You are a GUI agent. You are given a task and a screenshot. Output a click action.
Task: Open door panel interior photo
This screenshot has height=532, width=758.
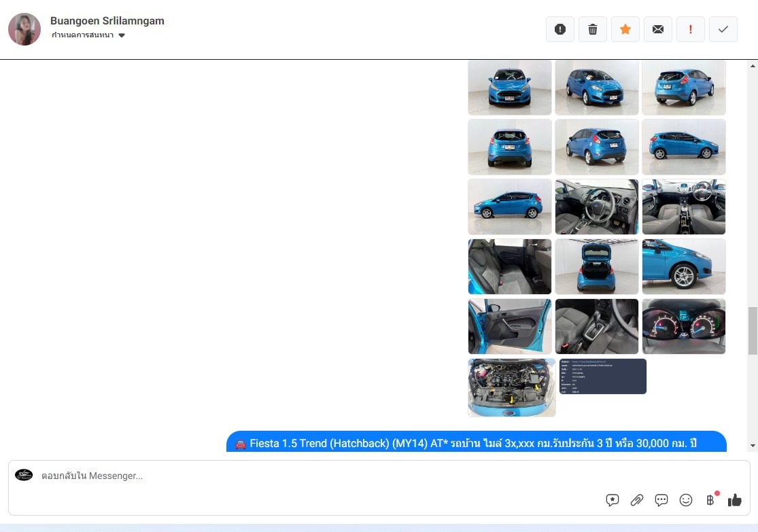pos(509,326)
